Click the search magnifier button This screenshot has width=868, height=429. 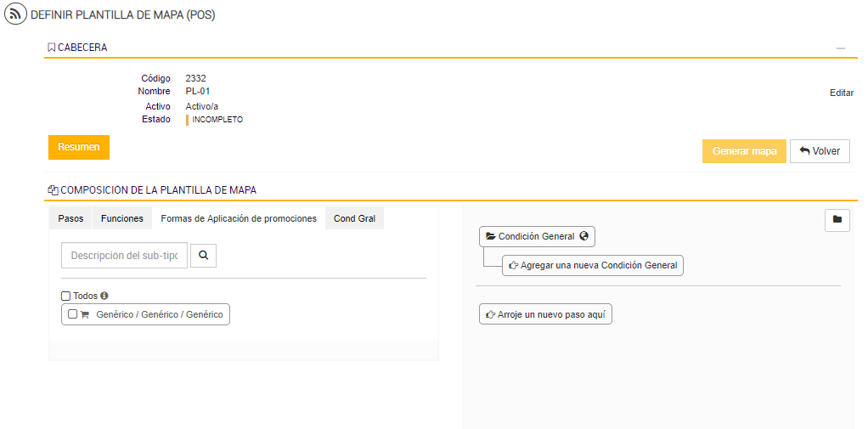pos(203,255)
